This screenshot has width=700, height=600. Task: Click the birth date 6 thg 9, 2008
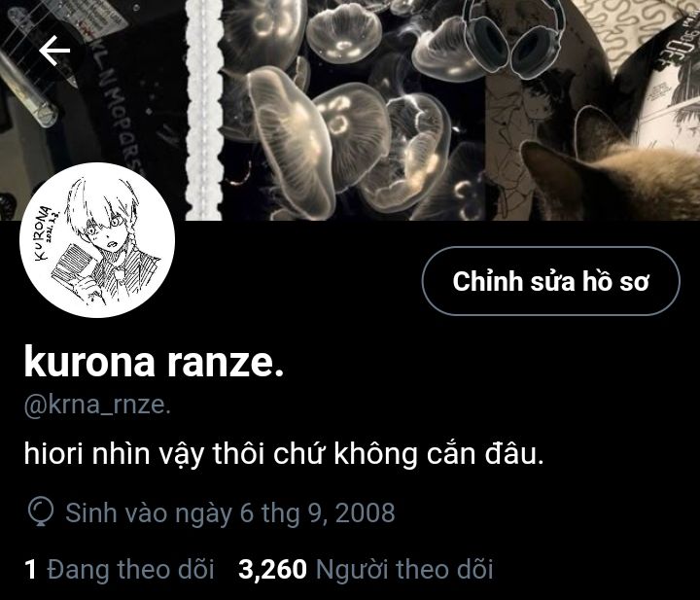click(x=317, y=512)
